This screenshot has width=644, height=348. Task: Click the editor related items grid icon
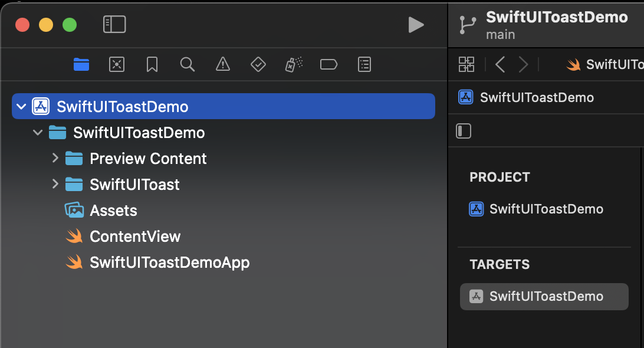point(466,64)
